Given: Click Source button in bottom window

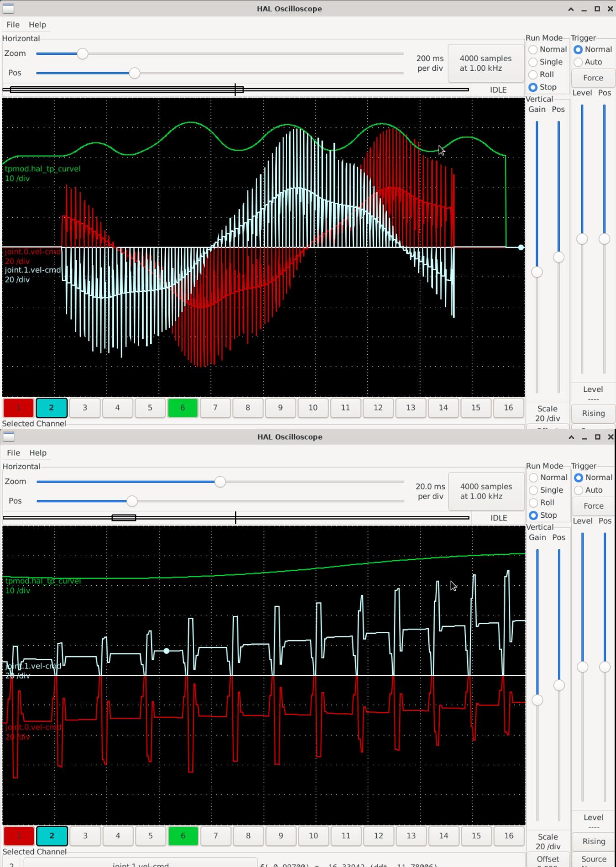Looking at the screenshot, I should point(594,860).
